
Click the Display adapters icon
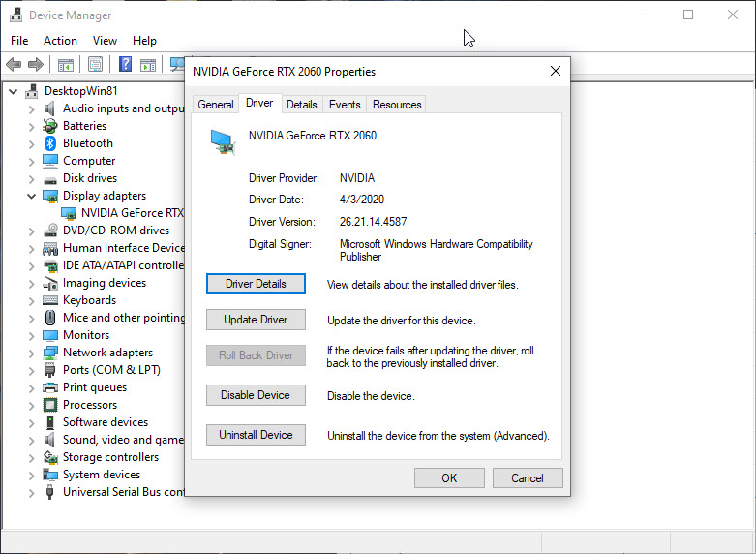pos(50,196)
